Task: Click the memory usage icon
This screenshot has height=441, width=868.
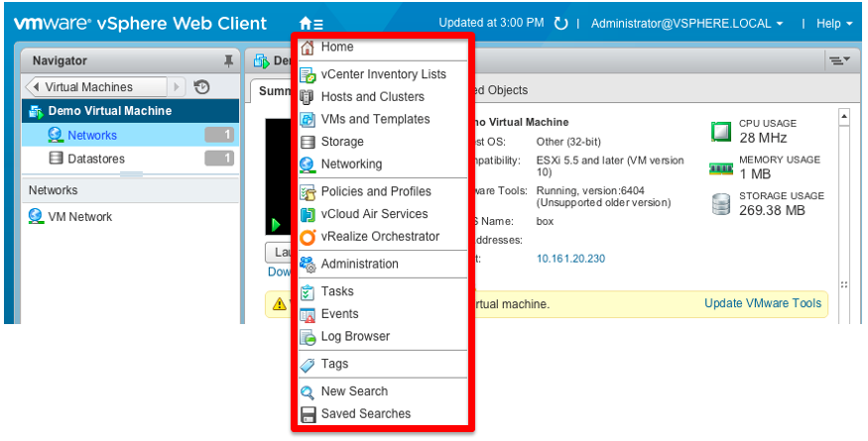Action: (721, 168)
